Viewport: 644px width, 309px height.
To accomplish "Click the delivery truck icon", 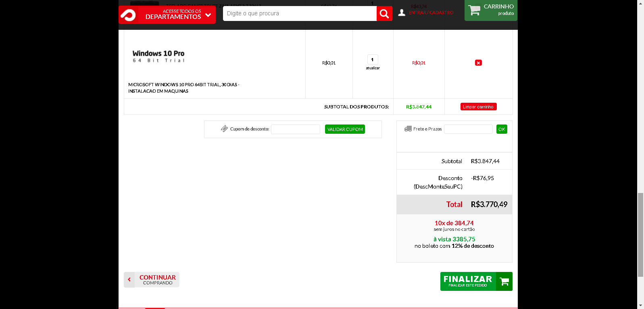I will click(408, 129).
